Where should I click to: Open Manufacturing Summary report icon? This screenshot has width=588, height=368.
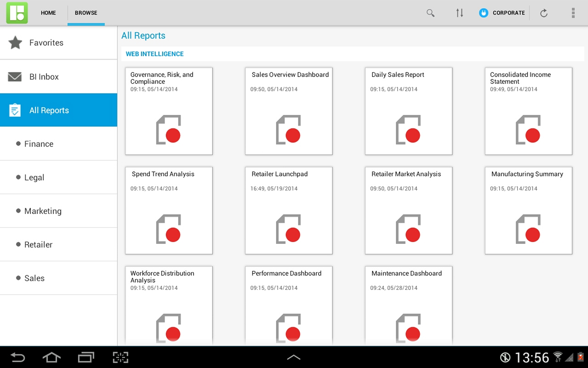(x=528, y=229)
